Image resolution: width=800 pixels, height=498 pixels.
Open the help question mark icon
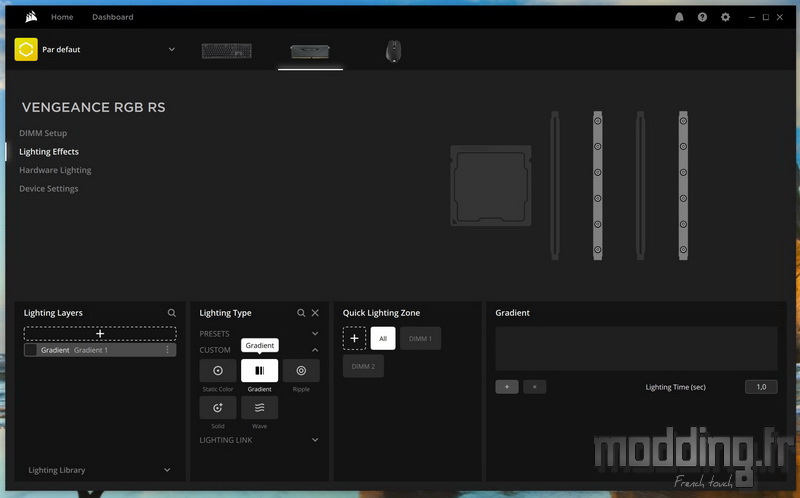click(703, 17)
